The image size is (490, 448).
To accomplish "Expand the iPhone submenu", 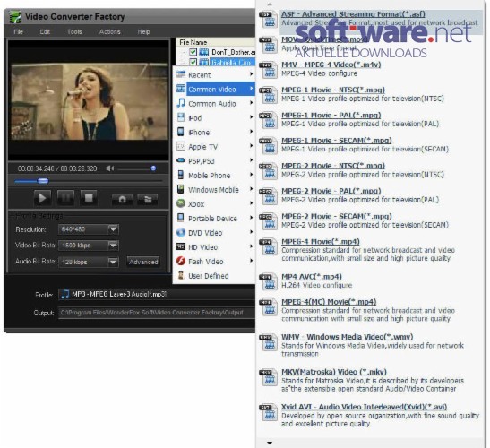I will point(252,132).
